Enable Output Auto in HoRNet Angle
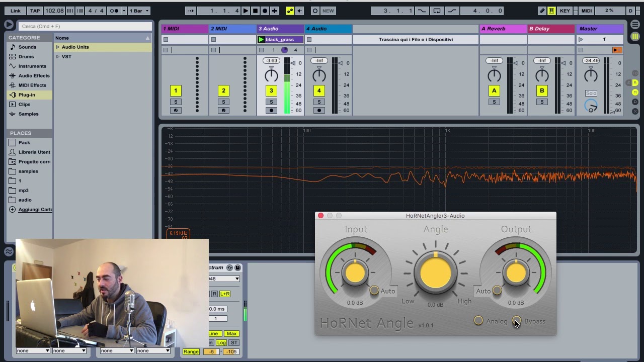Viewport: 644px width, 362px height. point(497,291)
